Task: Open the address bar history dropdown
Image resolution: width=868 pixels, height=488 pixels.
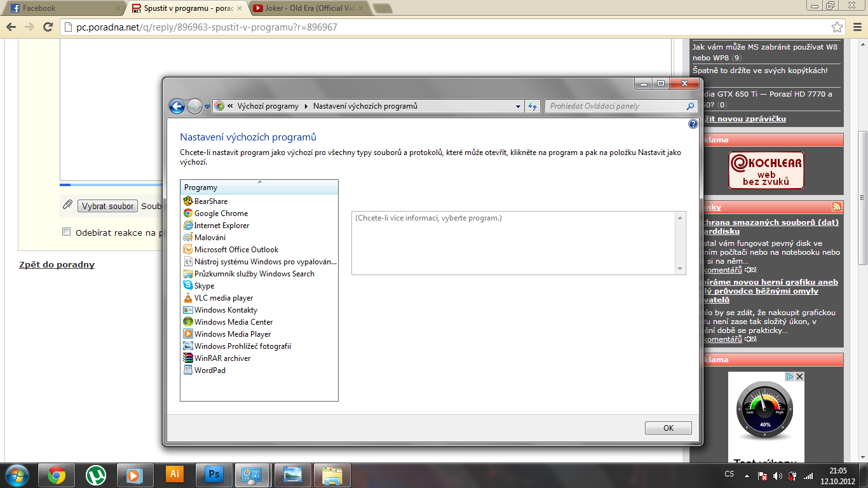Action: coord(519,107)
